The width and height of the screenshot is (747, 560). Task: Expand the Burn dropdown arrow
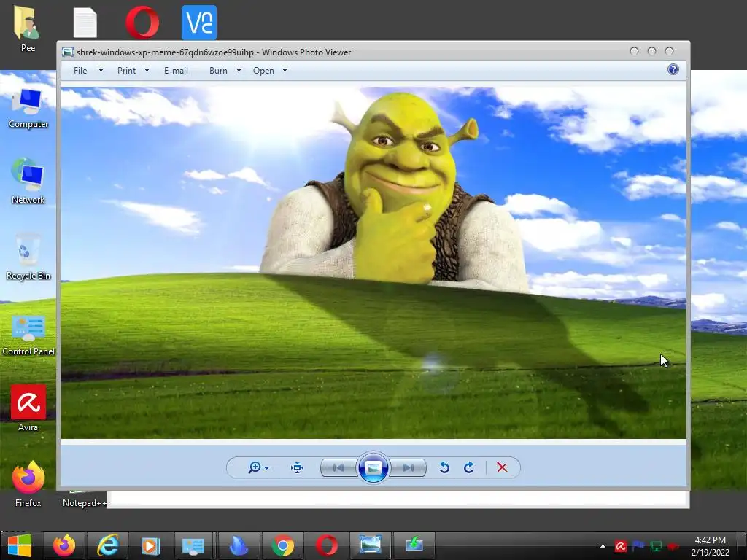(x=239, y=70)
